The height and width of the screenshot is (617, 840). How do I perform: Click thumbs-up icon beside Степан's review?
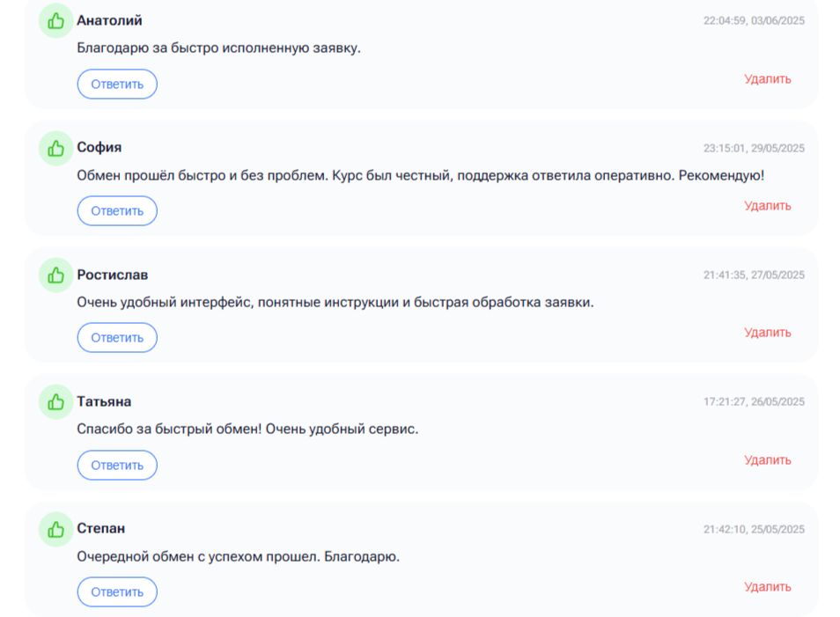56,529
